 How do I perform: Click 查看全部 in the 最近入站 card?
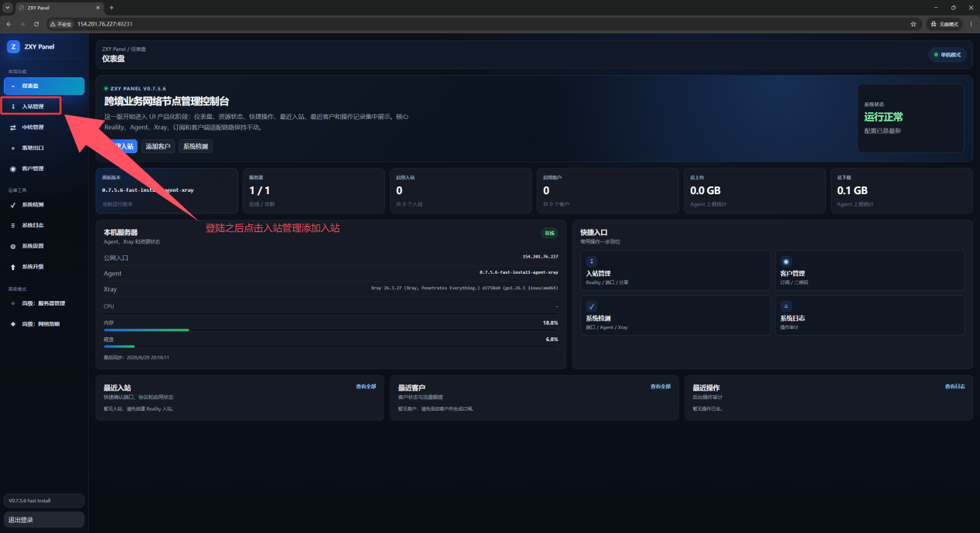366,386
